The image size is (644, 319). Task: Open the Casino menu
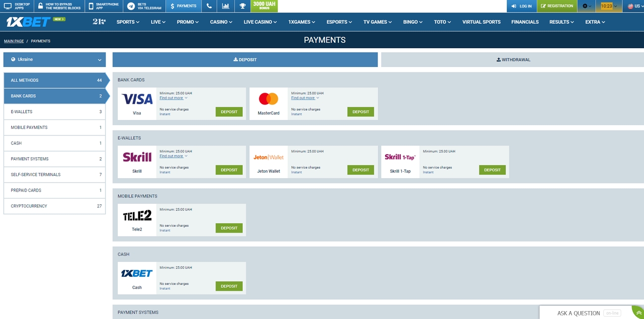(221, 22)
